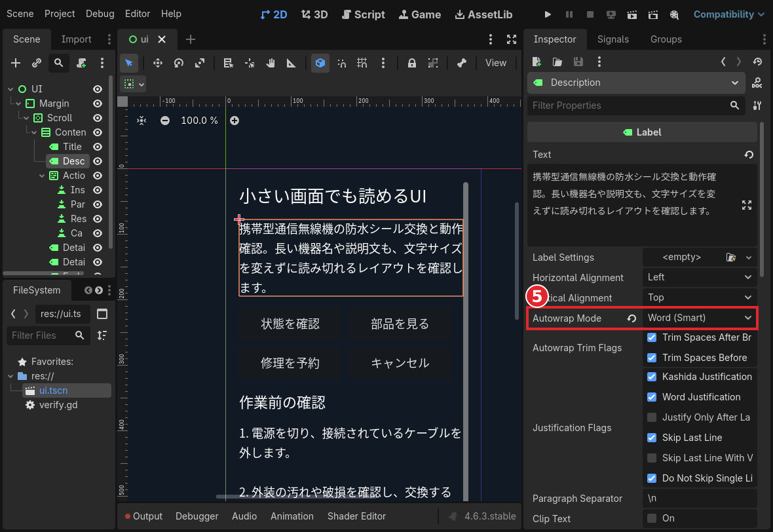Collapse the res:// folder in FileSystem
The height and width of the screenshot is (532, 773).
point(10,377)
